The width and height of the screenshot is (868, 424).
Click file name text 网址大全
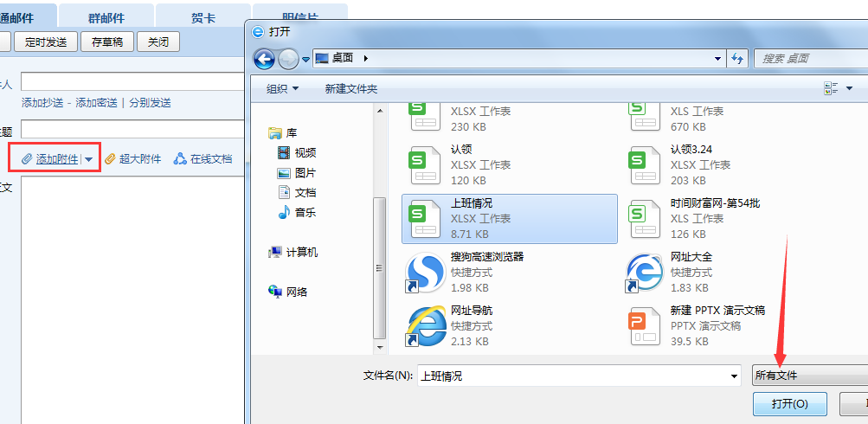click(x=691, y=257)
